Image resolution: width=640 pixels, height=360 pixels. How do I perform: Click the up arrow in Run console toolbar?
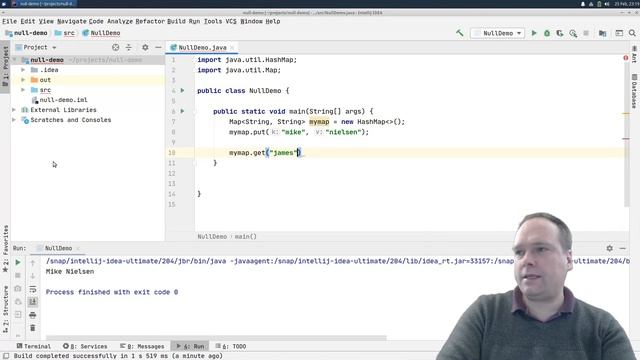(33, 262)
